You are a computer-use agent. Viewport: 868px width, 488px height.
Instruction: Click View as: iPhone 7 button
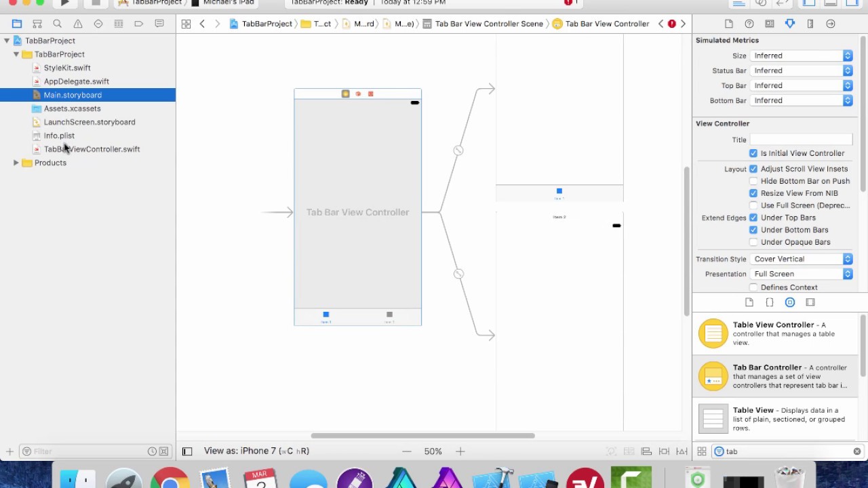tap(256, 451)
